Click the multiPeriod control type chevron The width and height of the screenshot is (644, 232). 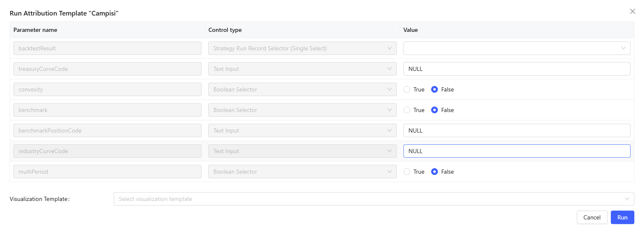click(x=390, y=172)
